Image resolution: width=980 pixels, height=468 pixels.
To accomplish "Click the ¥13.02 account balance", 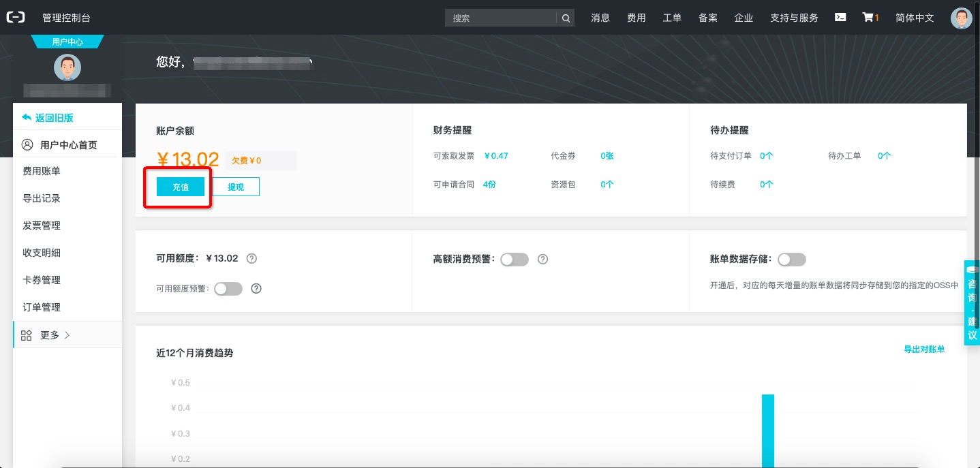I will pos(187,160).
